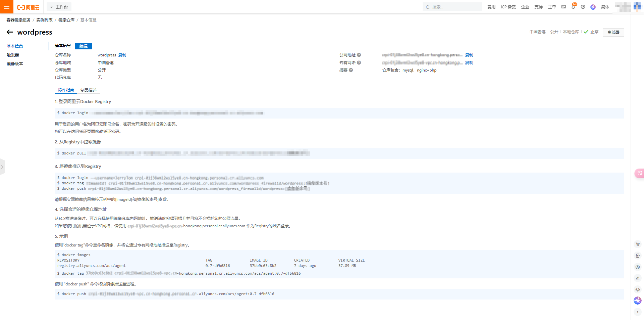Click the wordpress page title
Image resolution: width=644 pixels, height=320 pixels.
[x=35, y=32]
